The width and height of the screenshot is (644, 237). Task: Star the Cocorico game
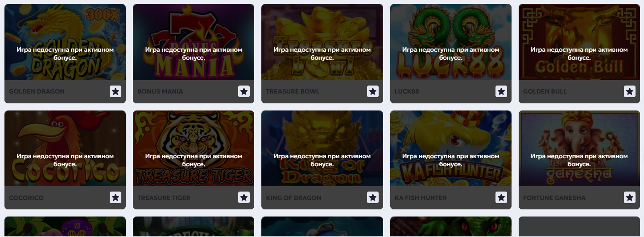coord(116,197)
